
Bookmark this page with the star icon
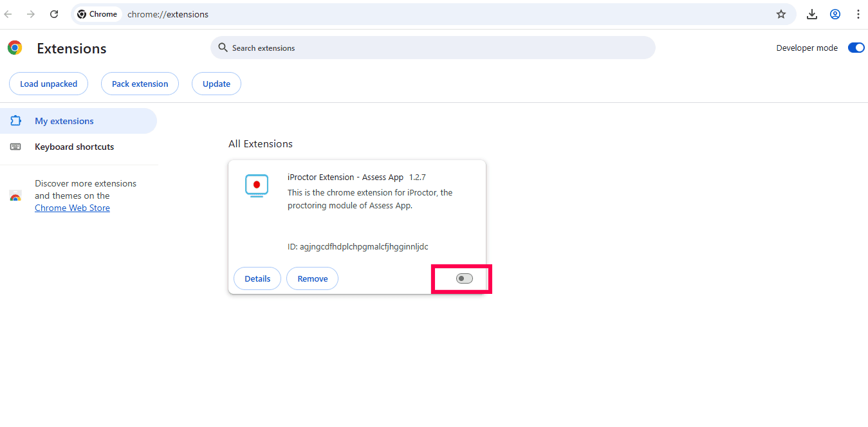(x=780, y=14)
